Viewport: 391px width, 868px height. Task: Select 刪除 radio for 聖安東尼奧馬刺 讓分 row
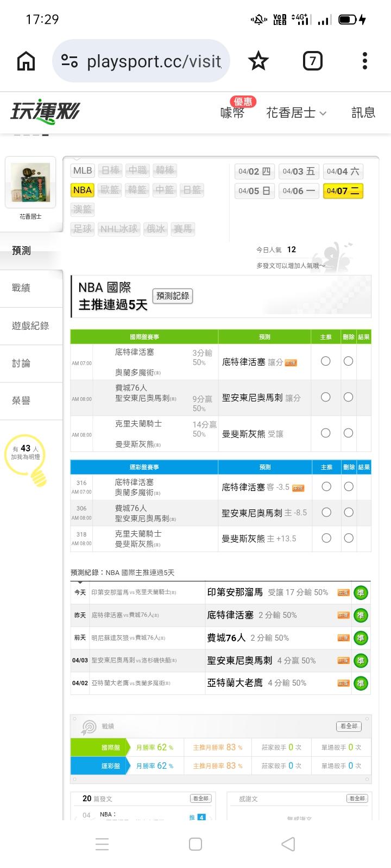[348, 397]
